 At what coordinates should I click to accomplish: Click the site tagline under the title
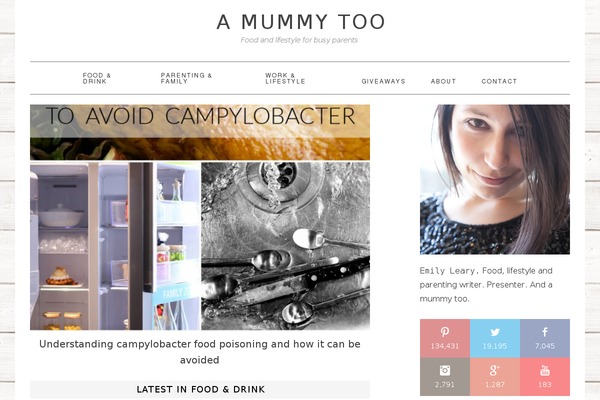(x=299, y=40)
